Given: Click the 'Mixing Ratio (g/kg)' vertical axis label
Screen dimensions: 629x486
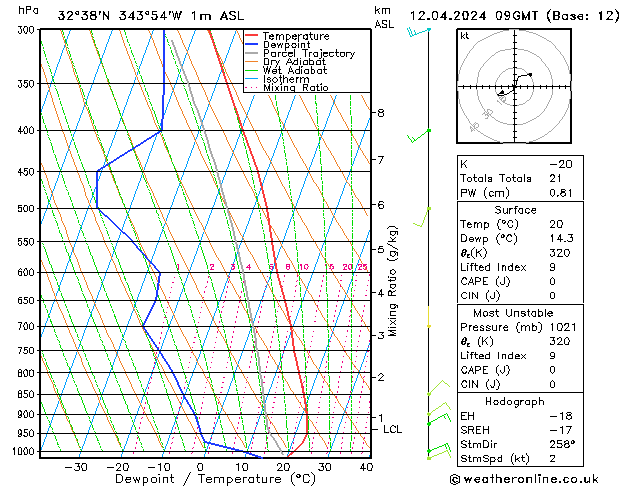Looking at the screenshot, I should (x=392, y=281).
